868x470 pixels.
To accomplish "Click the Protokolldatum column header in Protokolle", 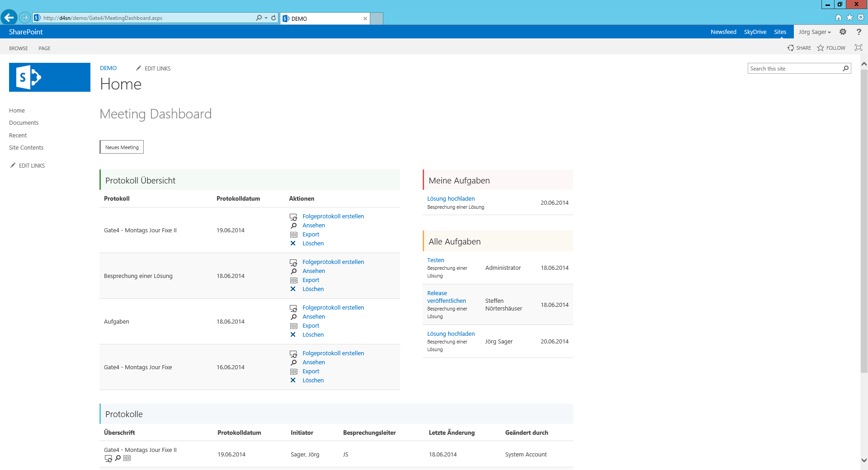I will (239, 432).
